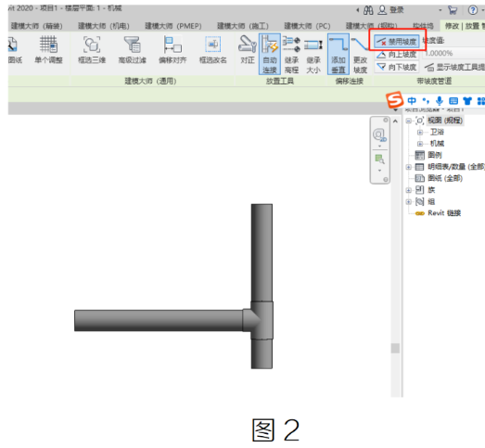Image resolution: width=485 pixels, height=448 pixels.
Task: Click the 机械 discipline label
Action: pyautogui.click(x=437, y=144)
